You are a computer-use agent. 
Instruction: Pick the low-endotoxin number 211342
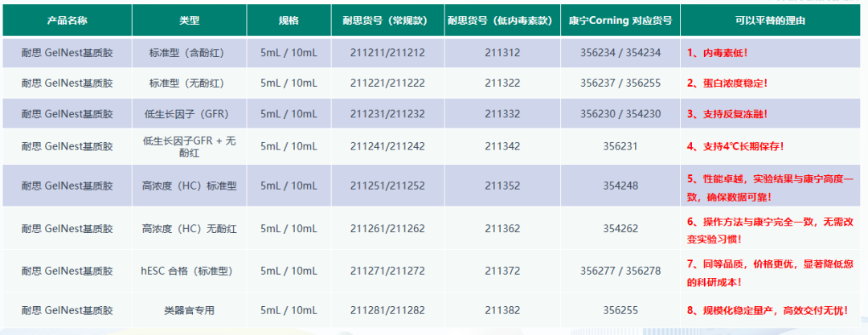(x=502, y=147)
